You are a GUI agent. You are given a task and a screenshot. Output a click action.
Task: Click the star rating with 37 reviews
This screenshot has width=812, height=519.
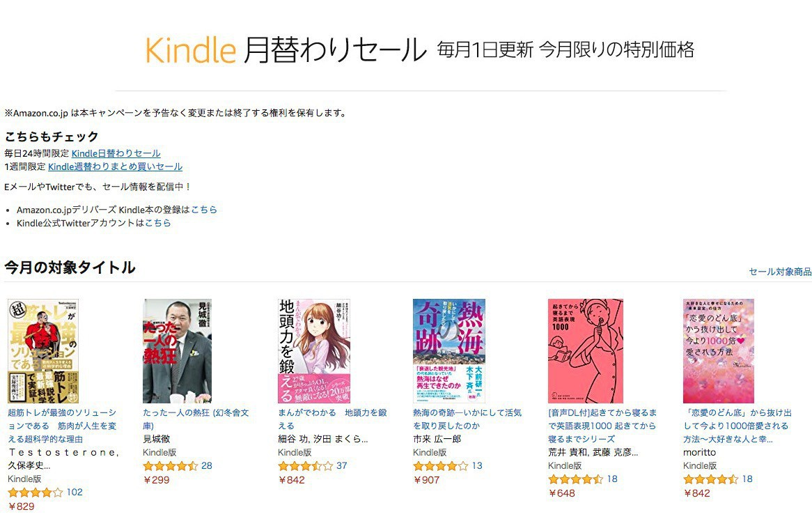[306, 466]
